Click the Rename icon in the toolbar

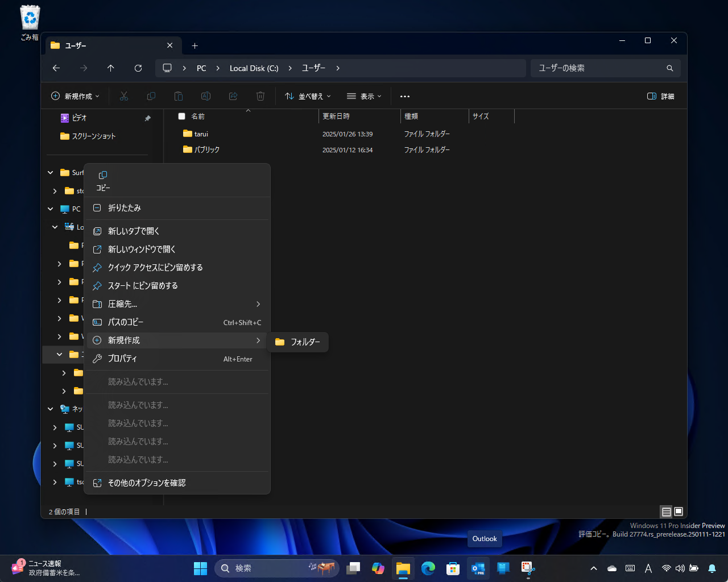206,96
